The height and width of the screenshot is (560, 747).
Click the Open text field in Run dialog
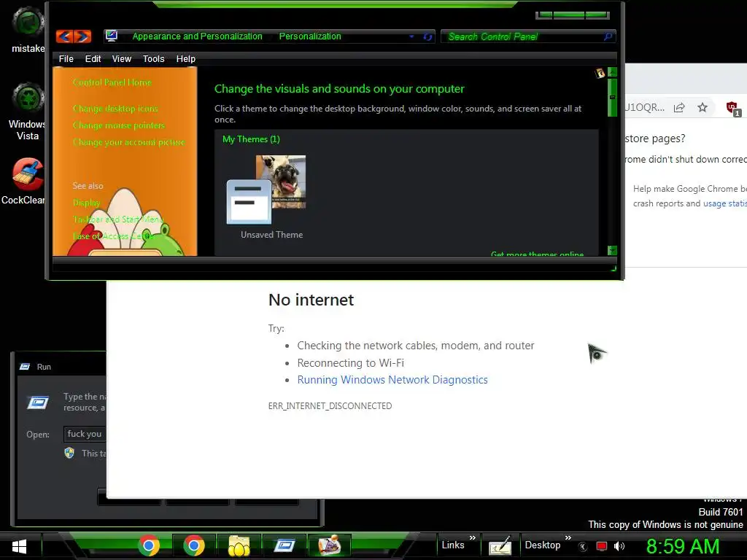pos(85,434)
